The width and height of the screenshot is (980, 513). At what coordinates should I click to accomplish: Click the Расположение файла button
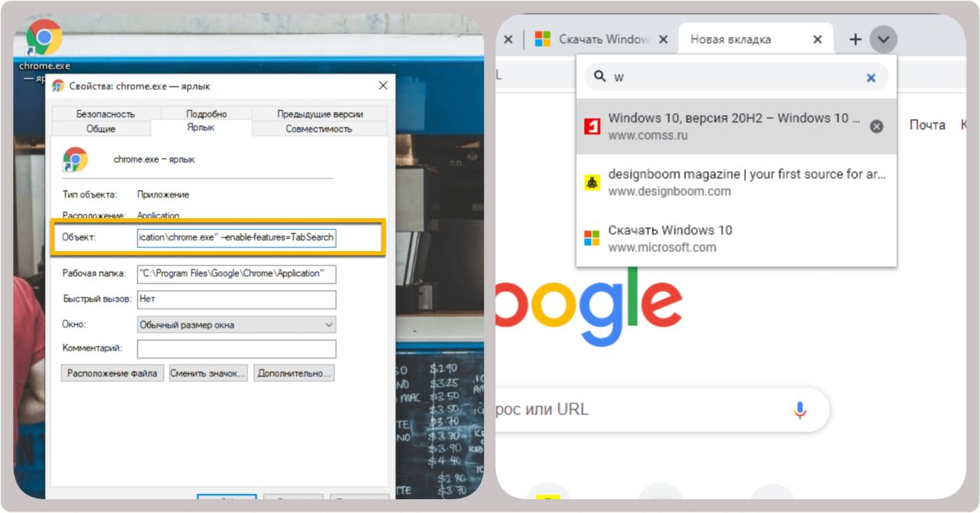pyautogui.click(x=113, y=374)
